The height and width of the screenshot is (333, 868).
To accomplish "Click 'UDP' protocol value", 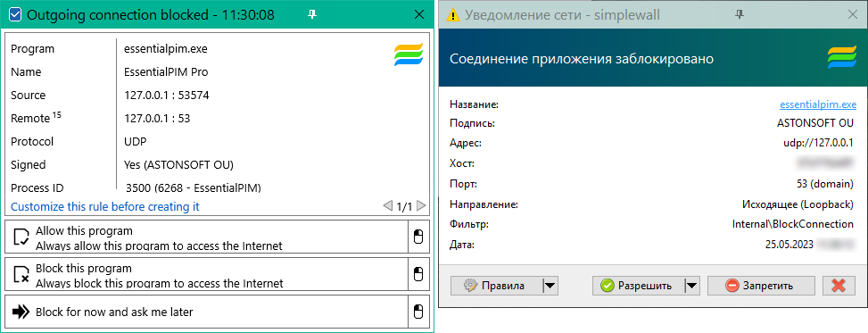I will (x=135, y=141).
